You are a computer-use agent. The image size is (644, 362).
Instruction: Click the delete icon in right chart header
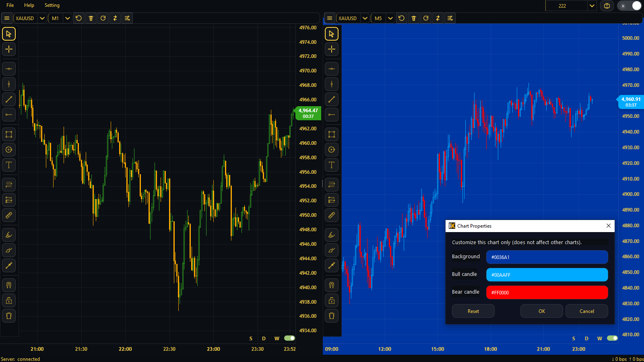[414, 18]
